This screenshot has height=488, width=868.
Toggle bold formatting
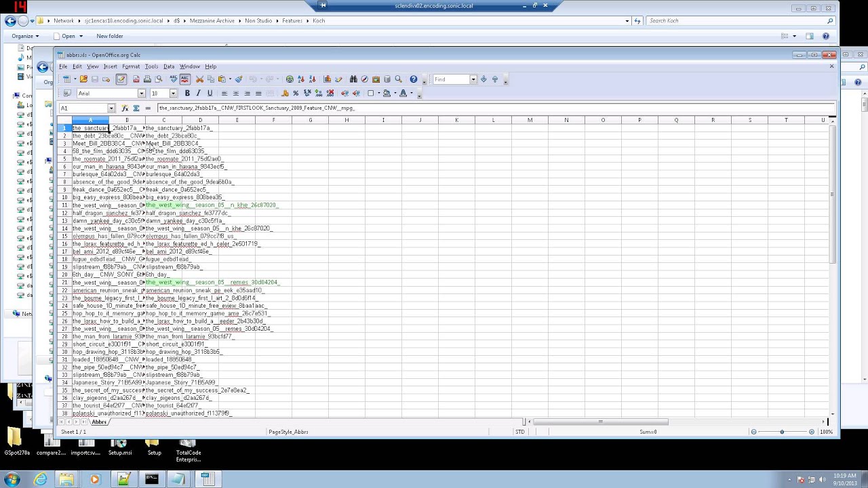(x=187, y=93)
